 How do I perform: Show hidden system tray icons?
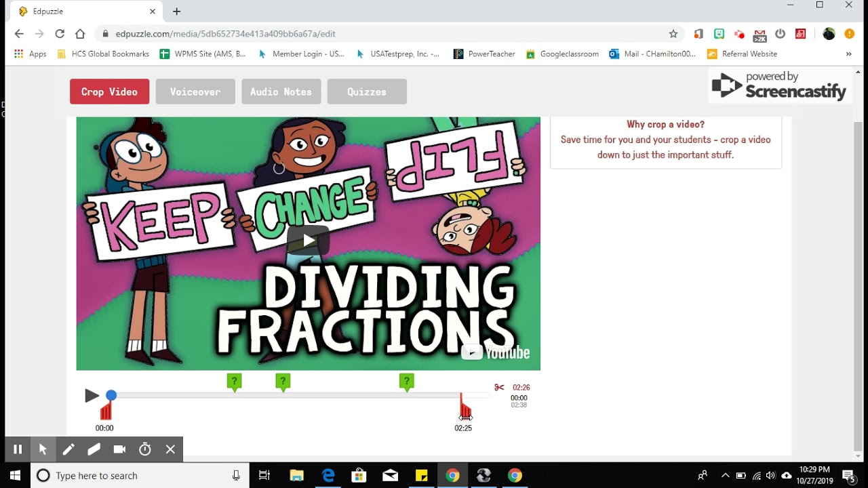[725, 476]
